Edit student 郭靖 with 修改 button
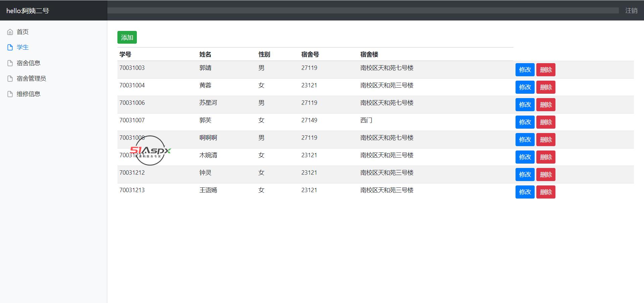644x303 pixels. click(x=525, y=70)
